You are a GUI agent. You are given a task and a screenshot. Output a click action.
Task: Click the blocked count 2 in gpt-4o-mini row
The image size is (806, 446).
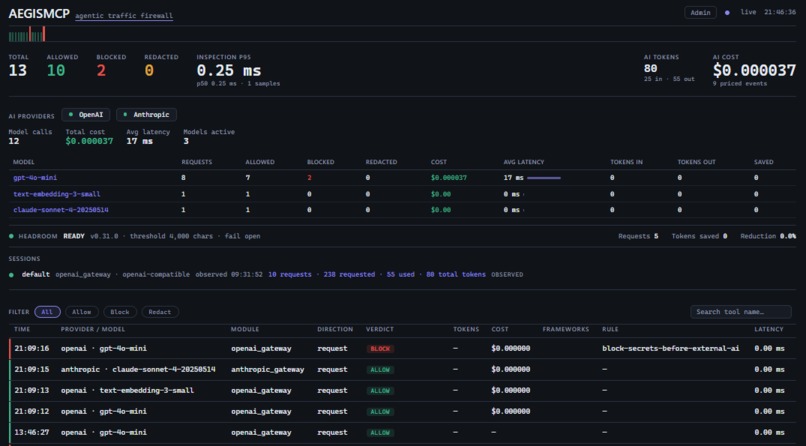click(x=309, y=178)
